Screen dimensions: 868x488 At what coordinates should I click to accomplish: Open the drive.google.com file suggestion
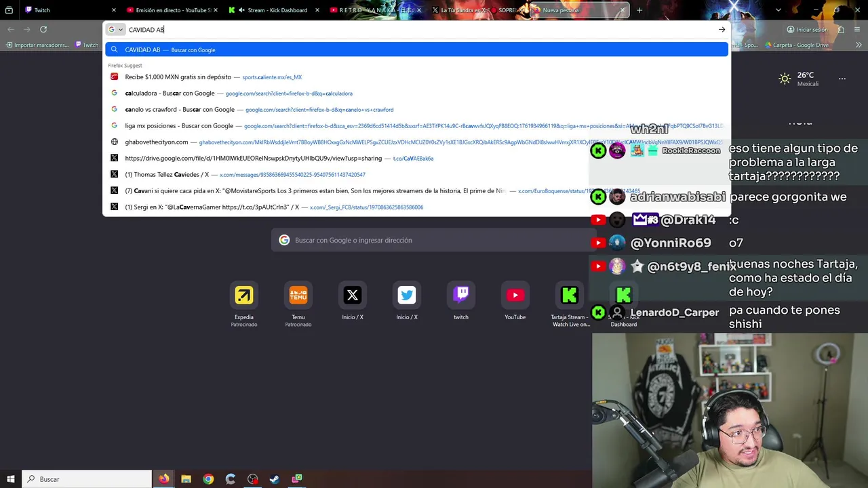[x=416, y=158]
